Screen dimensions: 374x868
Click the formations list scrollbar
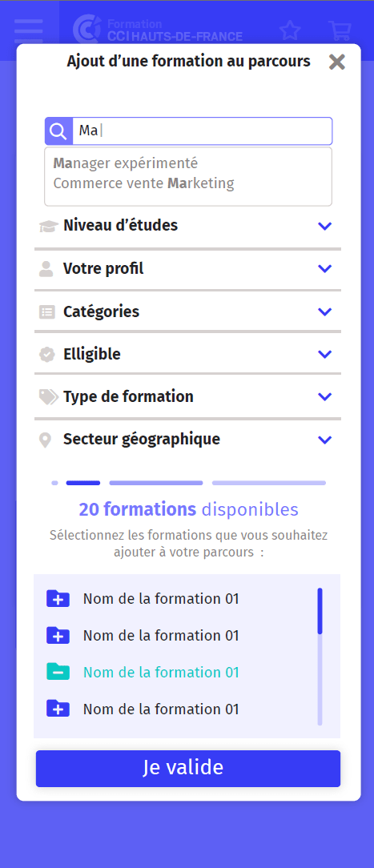click(320, 657)
